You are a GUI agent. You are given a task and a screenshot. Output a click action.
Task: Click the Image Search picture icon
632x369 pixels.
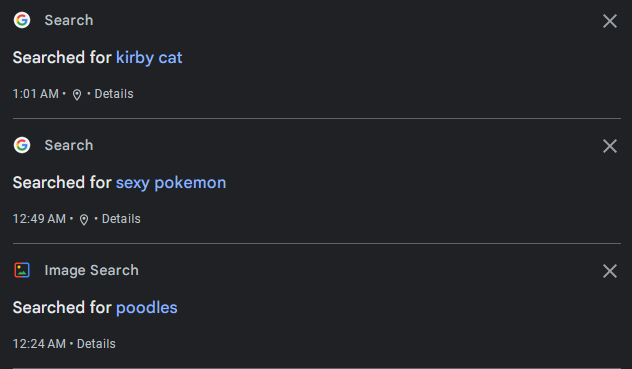click(x=22, y=270)
